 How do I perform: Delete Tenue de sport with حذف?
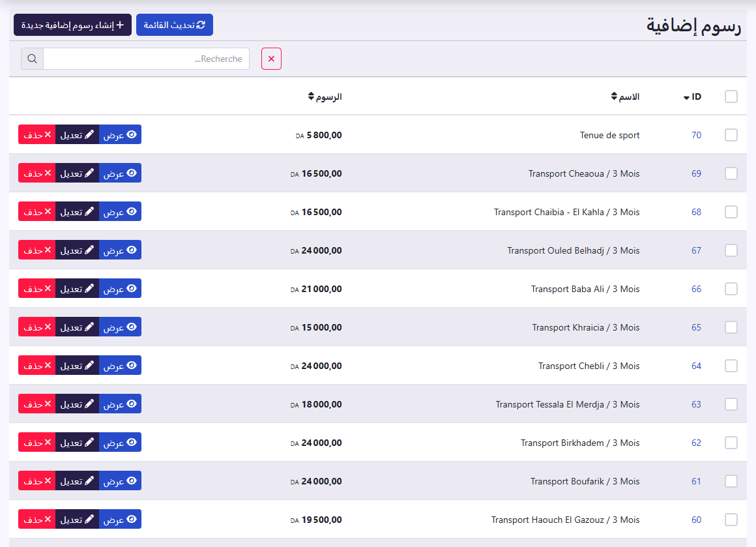(37, 134)
